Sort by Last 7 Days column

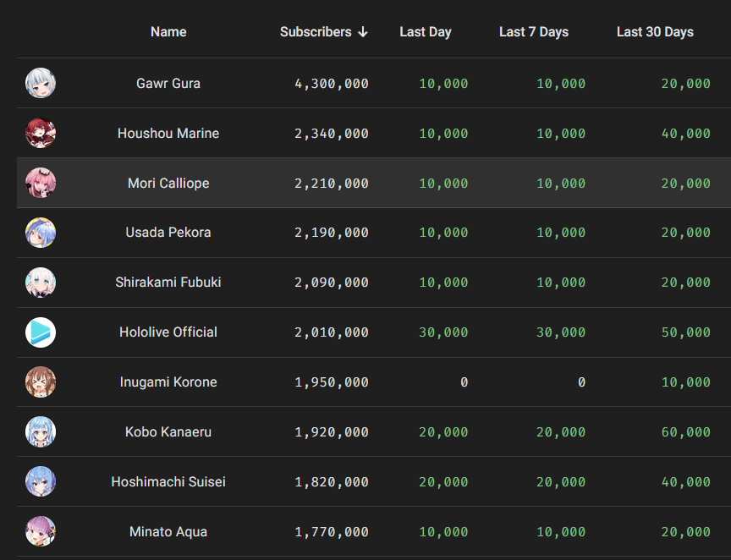tap(534, 32)
